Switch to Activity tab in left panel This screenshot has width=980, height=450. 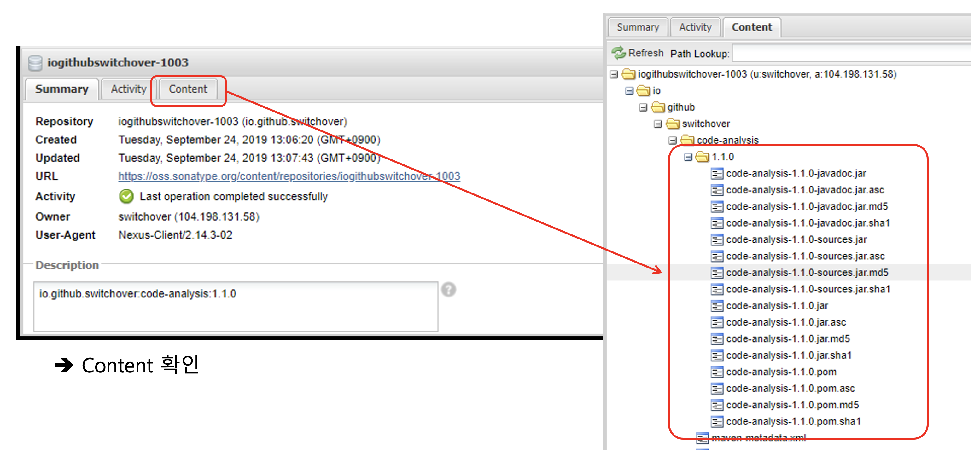click(129, 89)
